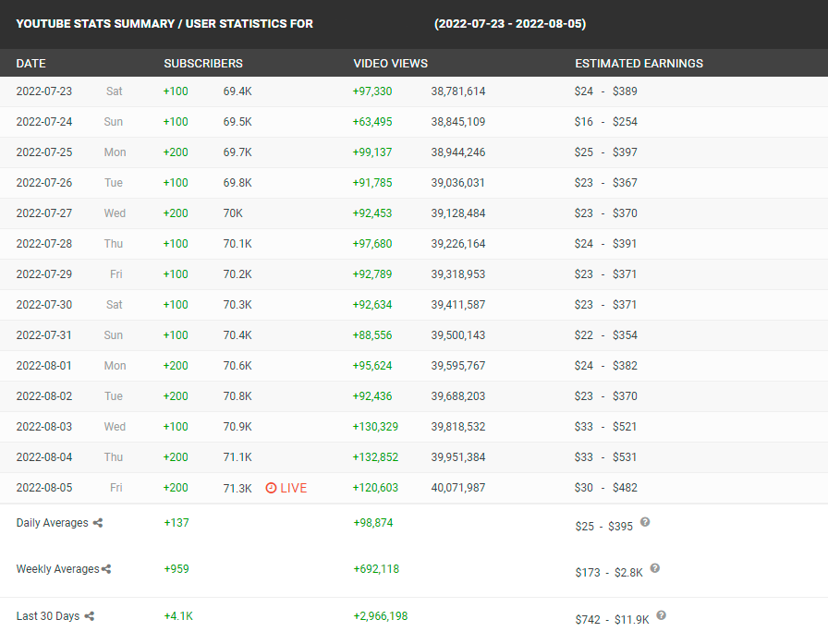This screenshot has width=828, height=644.
Task: Click date 2022-07-24
Action: click(x=44, y=122)
